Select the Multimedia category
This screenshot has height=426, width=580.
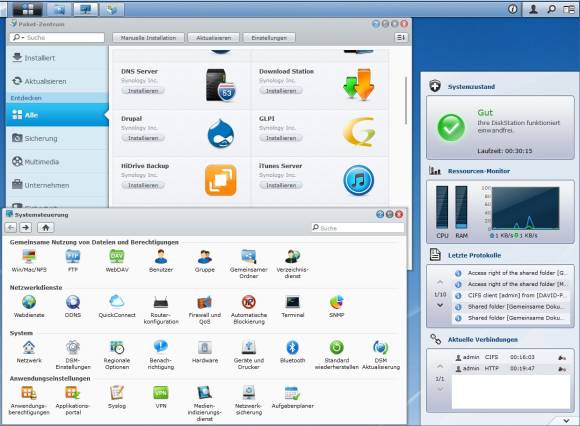[x=57, y=162]
